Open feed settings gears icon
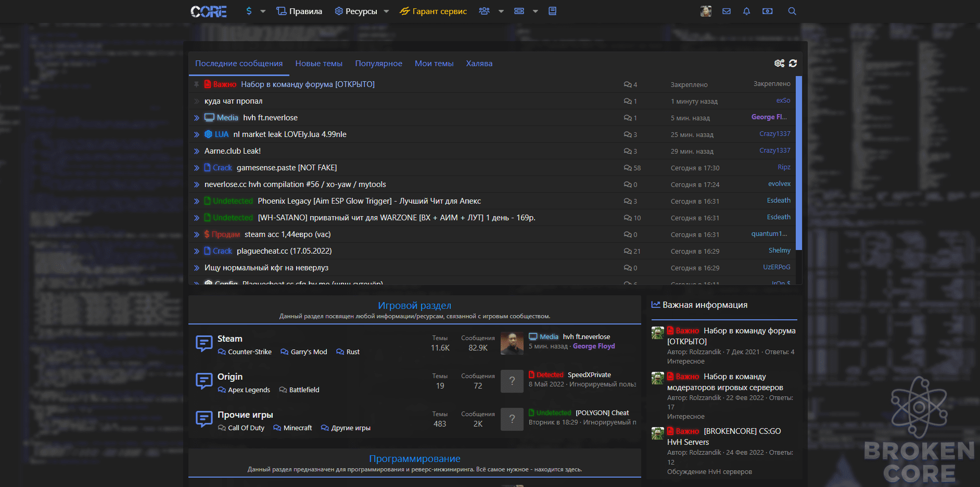This screenshot has height=487, width=980. tap(779, 63)
